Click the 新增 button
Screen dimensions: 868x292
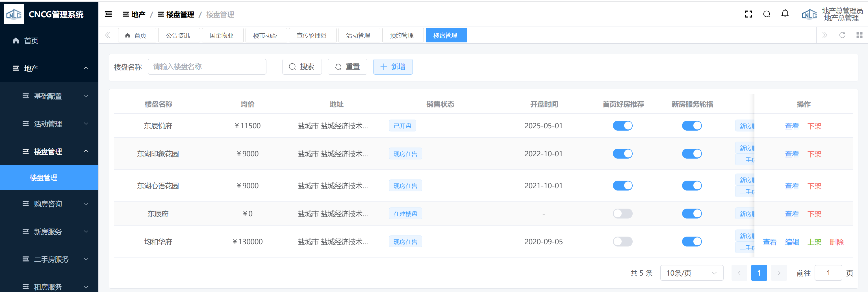click(392, 67)
